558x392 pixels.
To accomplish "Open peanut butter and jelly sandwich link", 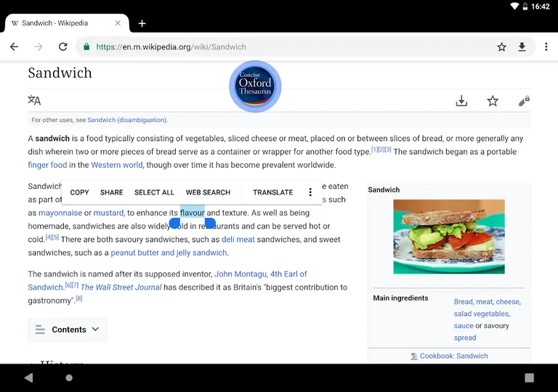I will click(x=169, y=253).
